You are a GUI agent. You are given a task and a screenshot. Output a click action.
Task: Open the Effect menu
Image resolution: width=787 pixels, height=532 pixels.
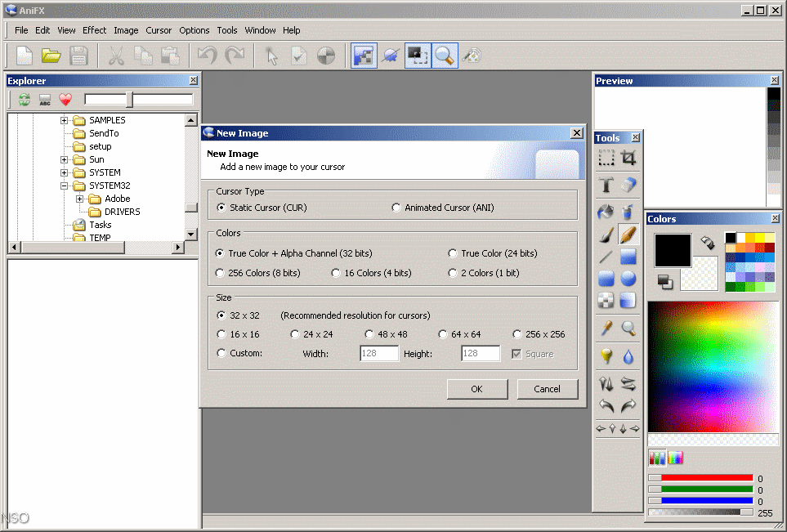pyautogui.click(x=95, y=30)
